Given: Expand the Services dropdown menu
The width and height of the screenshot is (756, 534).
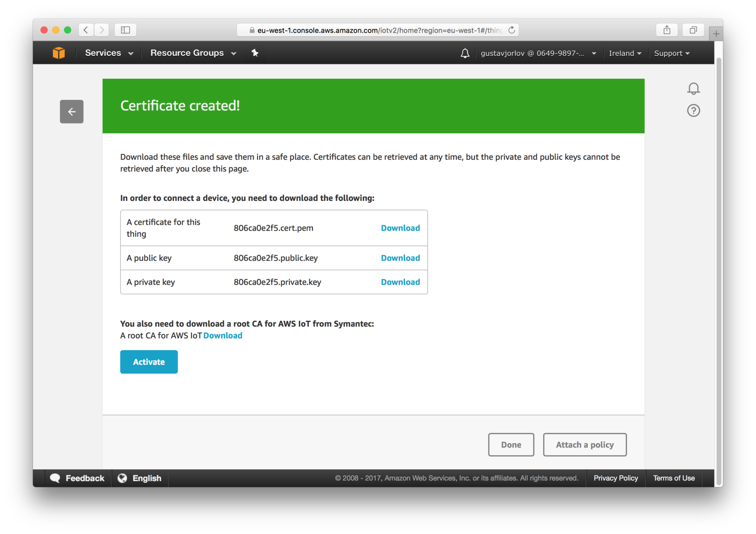Looking at the screenshot, I should (x=109, y=53).
